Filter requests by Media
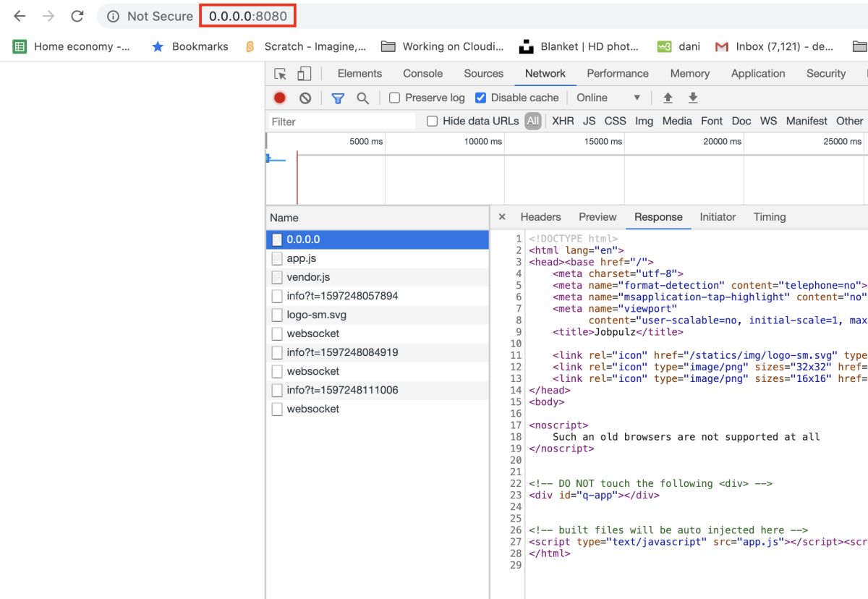Image resolution: width=868 pixels, height=599 pixels. [677, 121]
